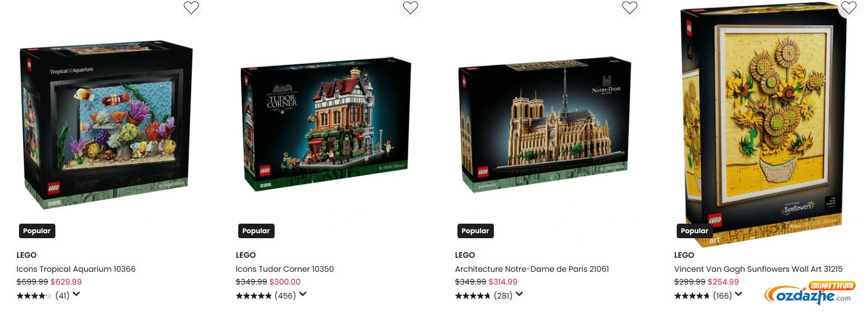Image resolution: width=868 pixels, height=312 pixels.
Task: Expand ratings chevron for Tropical Aquarium
Action: point(77,295)
